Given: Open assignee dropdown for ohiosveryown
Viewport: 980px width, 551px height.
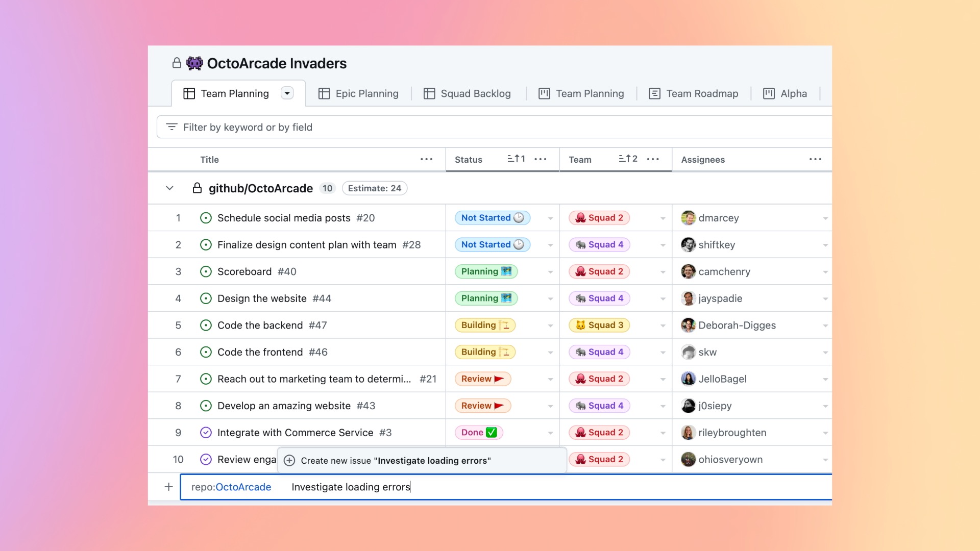Looking at the screenshot, I should 825,460.
